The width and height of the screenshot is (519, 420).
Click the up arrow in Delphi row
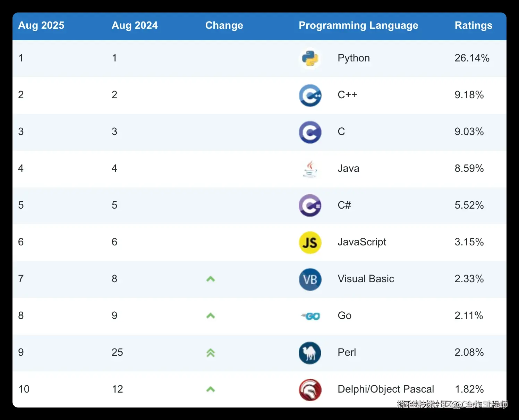click(211, 389)
